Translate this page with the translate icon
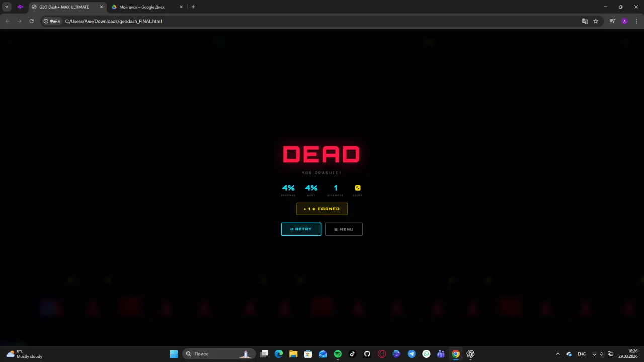The image size is (644, 362). (585, 21)
